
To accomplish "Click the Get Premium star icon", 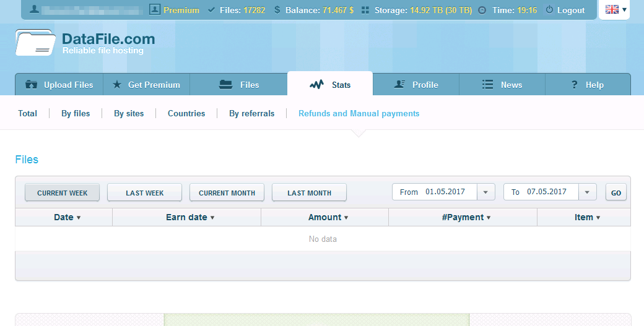I will (x=116, y=85).
